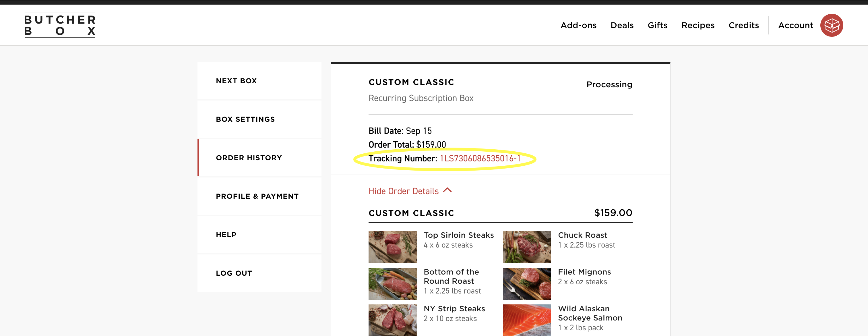This screenshot has height=336, width=868.
Task: Switch to Box Settings tab
Action: (245, 119)
